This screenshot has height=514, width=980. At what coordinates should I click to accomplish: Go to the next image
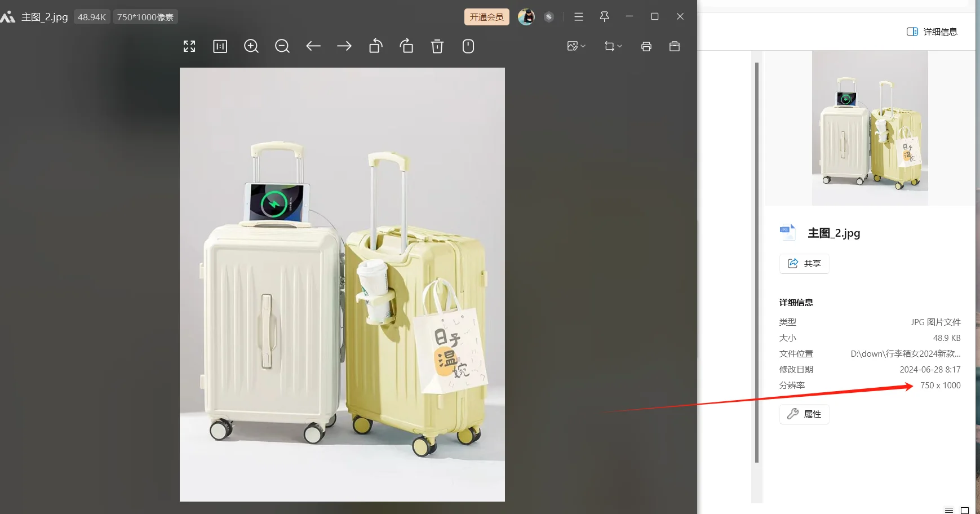(344, 46)
